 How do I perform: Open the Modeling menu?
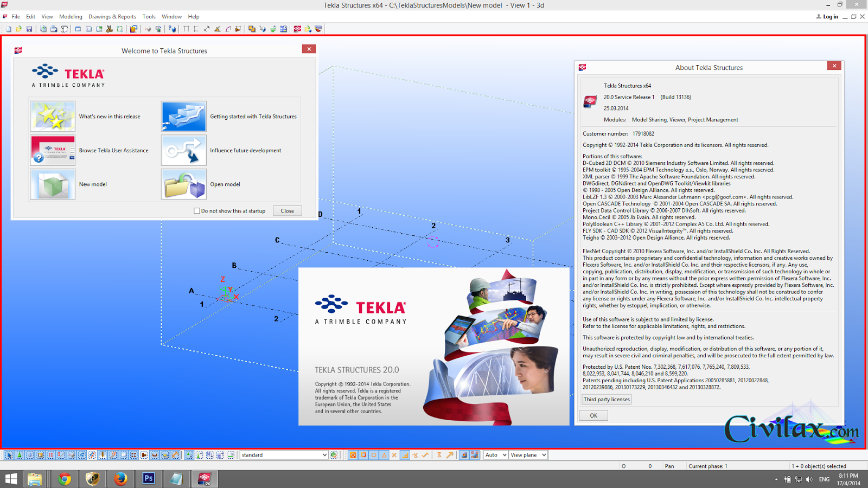pos(71,17)
